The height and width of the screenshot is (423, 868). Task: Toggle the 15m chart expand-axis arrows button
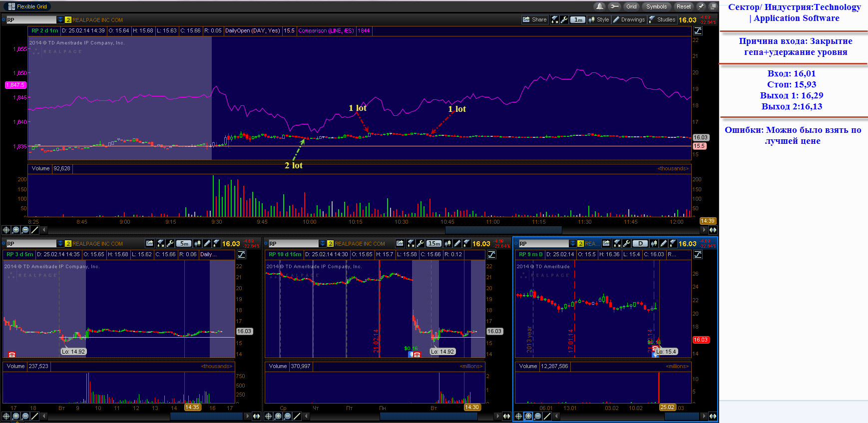coord(507,416)
